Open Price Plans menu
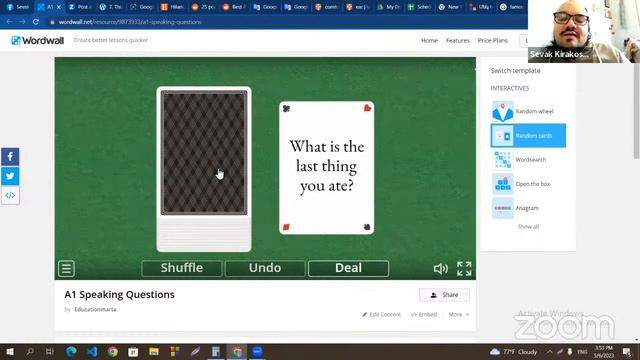The height and width of the screenshot is (360, 640). [493, 40]
